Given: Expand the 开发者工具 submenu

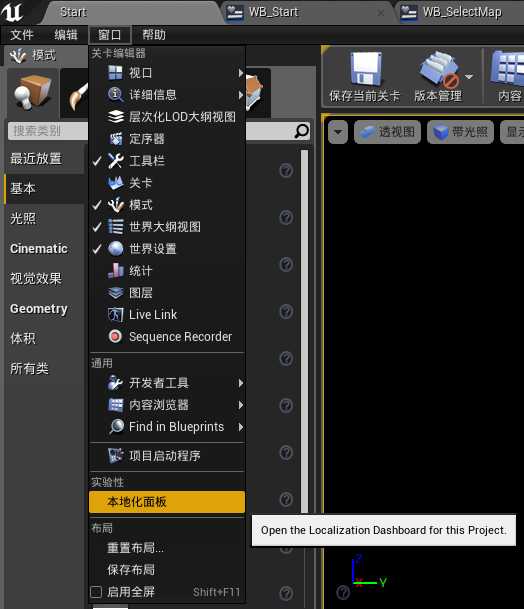Looking at the screenshot, I should [x=167, y=383].
